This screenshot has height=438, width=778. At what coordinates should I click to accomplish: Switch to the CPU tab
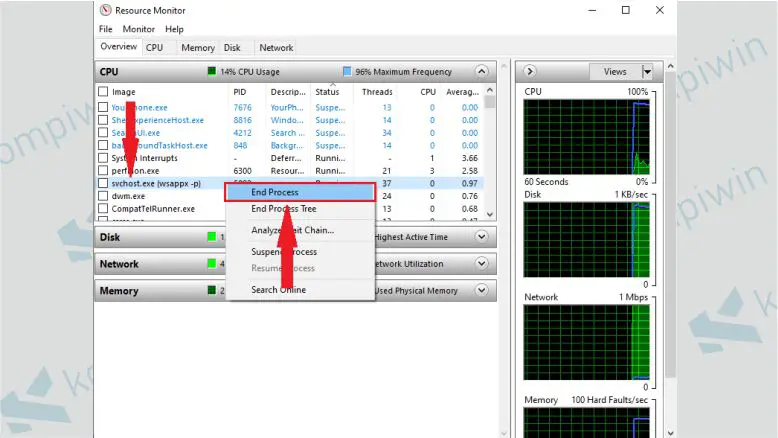(154, 48)
